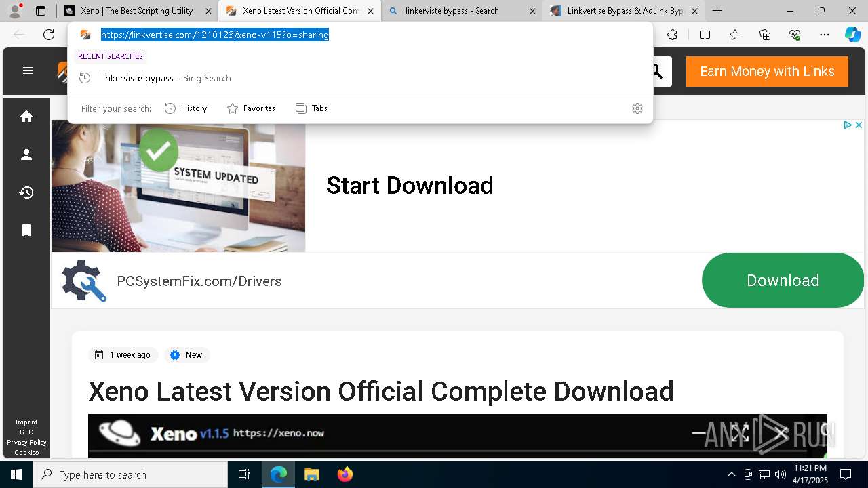The image size is (868, 488).
Task: Close the linkerviste bypass Search tab
Action: point(532,11)
